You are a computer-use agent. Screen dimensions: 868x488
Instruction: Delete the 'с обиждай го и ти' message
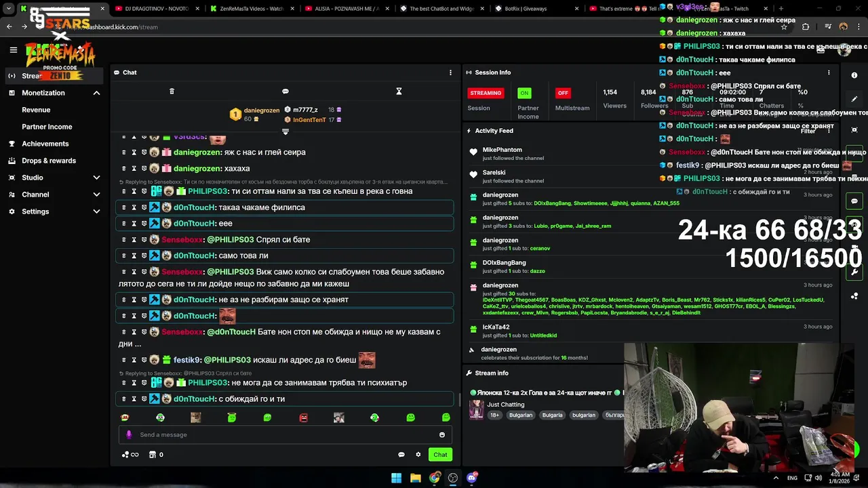pyautogui.click(x=124, y=399)
